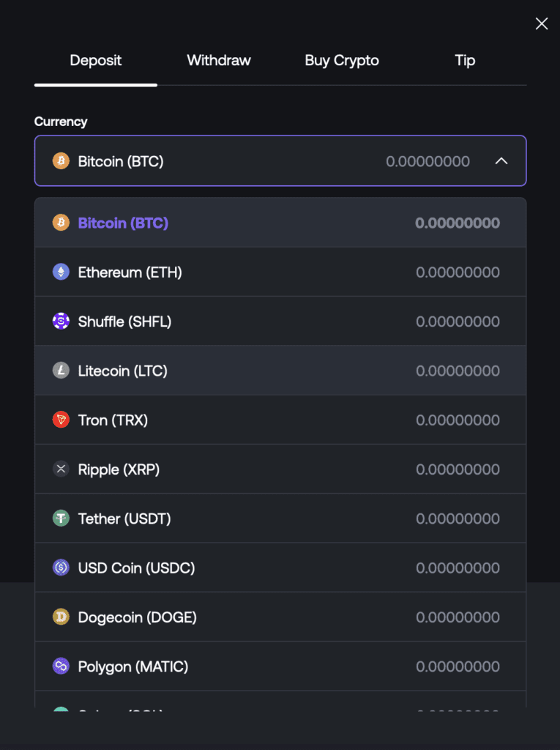Close the wallet dialog with X
Viewport: 560px width, 750px height.
pyautogui.click(x=542, y=23)
